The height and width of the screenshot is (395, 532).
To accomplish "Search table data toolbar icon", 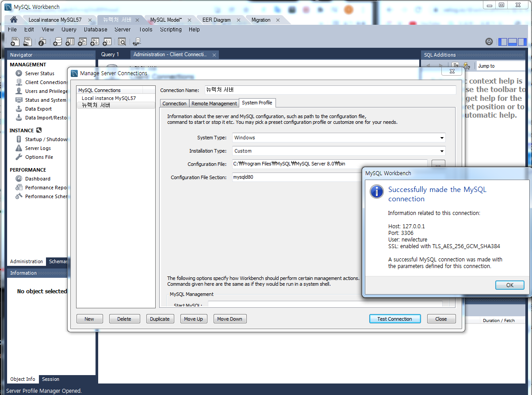I will (x=122, y=42).
